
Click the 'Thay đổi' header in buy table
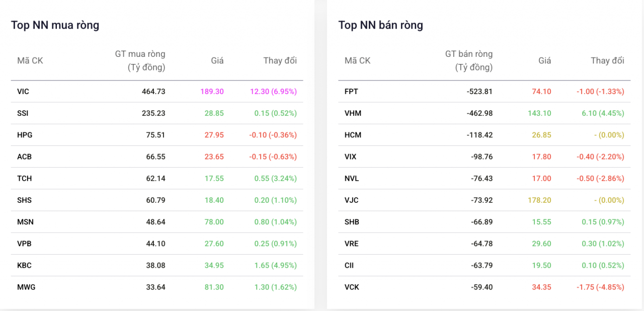pos(280,60)
